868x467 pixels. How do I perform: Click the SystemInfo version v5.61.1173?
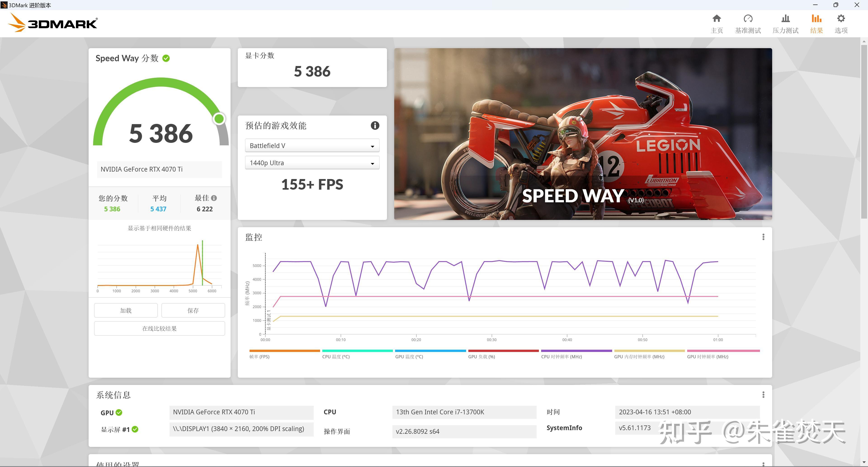click(x=687, y=428)
